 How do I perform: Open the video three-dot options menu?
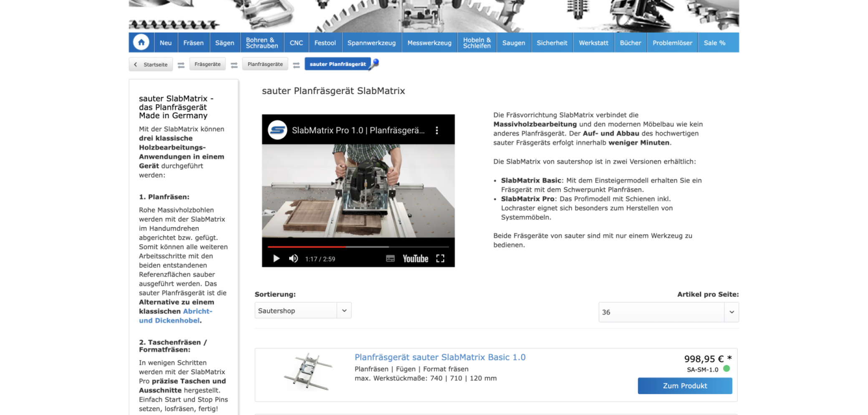(437, 130)
